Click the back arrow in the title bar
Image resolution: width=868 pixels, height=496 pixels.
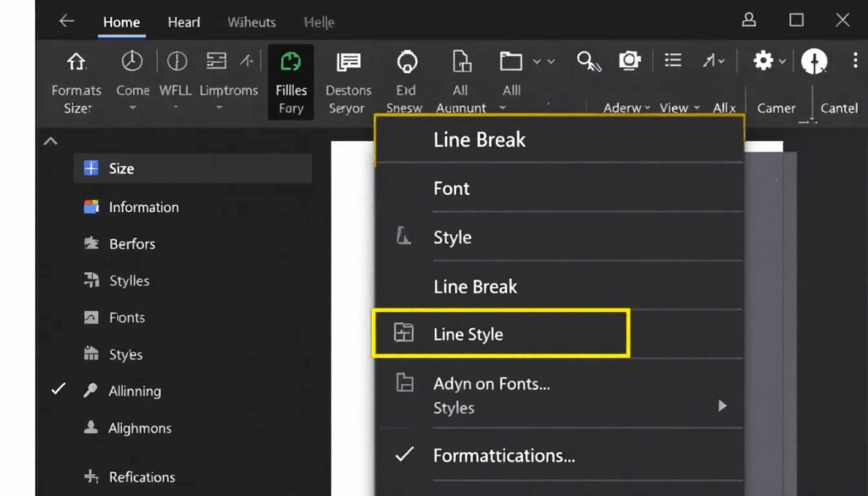point(67,21)
